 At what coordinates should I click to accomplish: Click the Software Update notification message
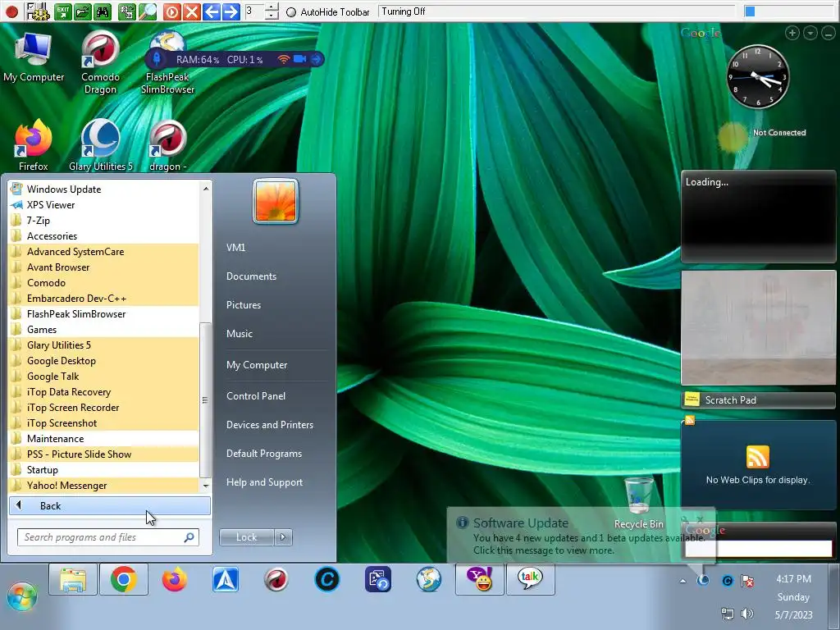pyautogui.click(x=582, y=536)
